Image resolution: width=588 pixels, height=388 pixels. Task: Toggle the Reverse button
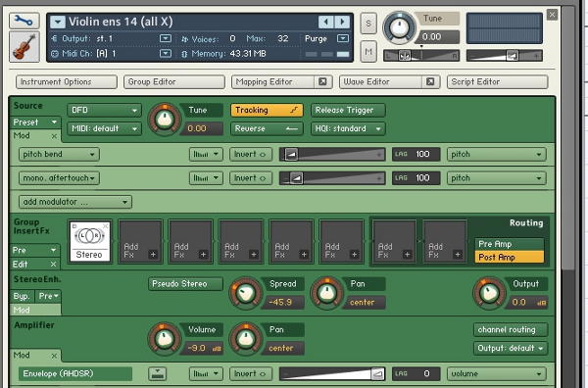pos(267,128)
